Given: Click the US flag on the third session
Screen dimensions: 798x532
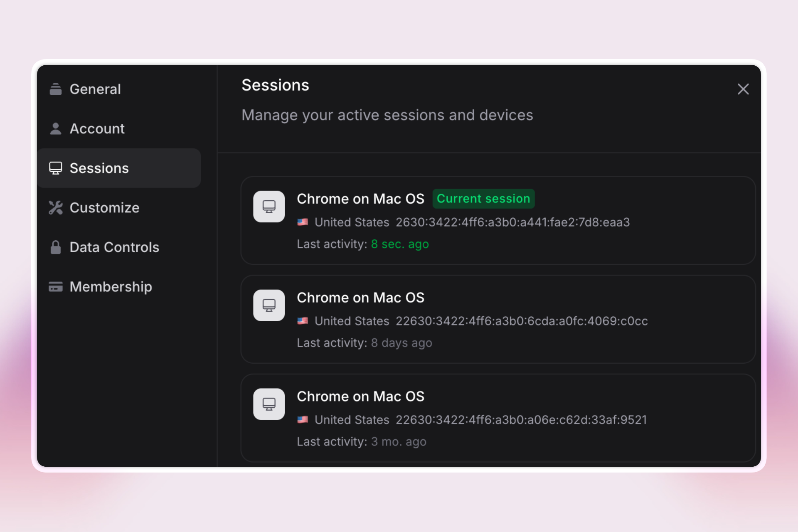Looking at the screenshot, I should [x=303, y=420].
